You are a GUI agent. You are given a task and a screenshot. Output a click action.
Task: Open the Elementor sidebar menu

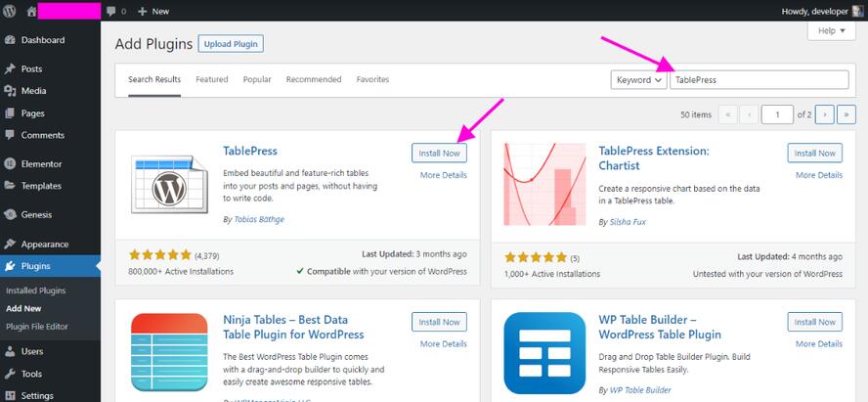pos(41,164)
